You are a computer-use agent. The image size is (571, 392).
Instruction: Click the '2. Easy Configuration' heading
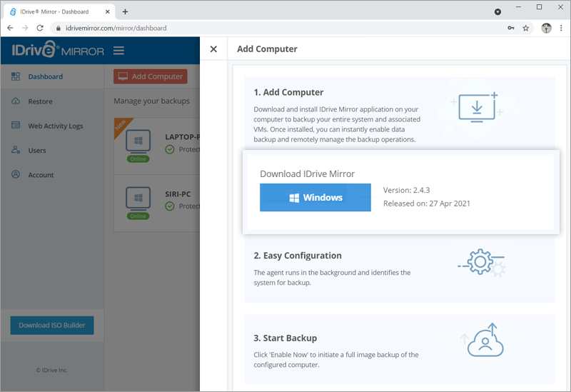(298, 256)
